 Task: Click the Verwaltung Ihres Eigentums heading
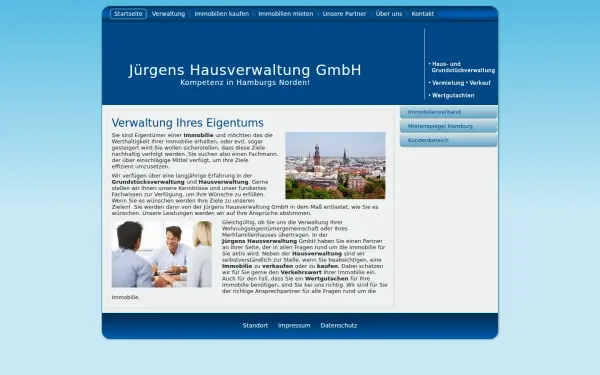click(188, 123)
